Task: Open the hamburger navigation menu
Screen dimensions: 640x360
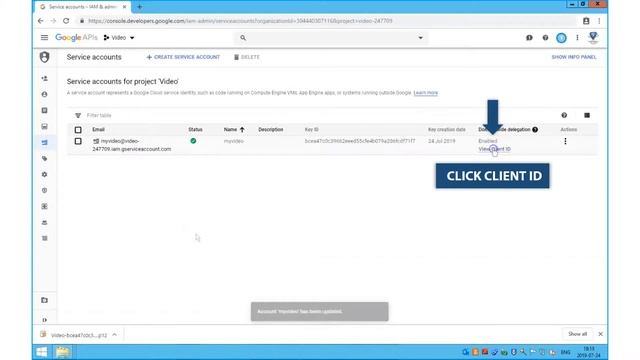Action: click(x=44, y=38)
